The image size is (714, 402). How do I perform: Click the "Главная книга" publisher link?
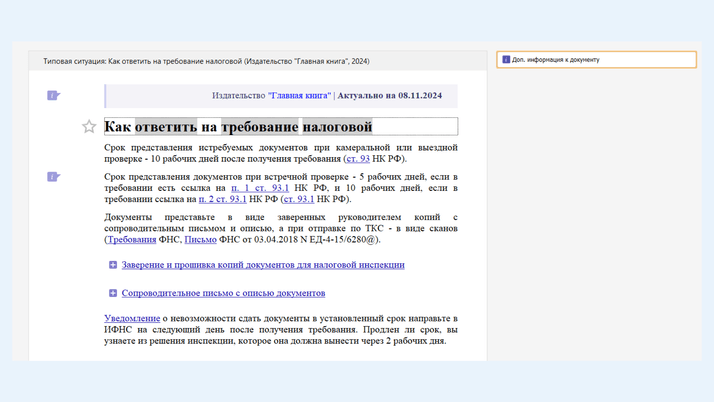click(x=300, y=96)
